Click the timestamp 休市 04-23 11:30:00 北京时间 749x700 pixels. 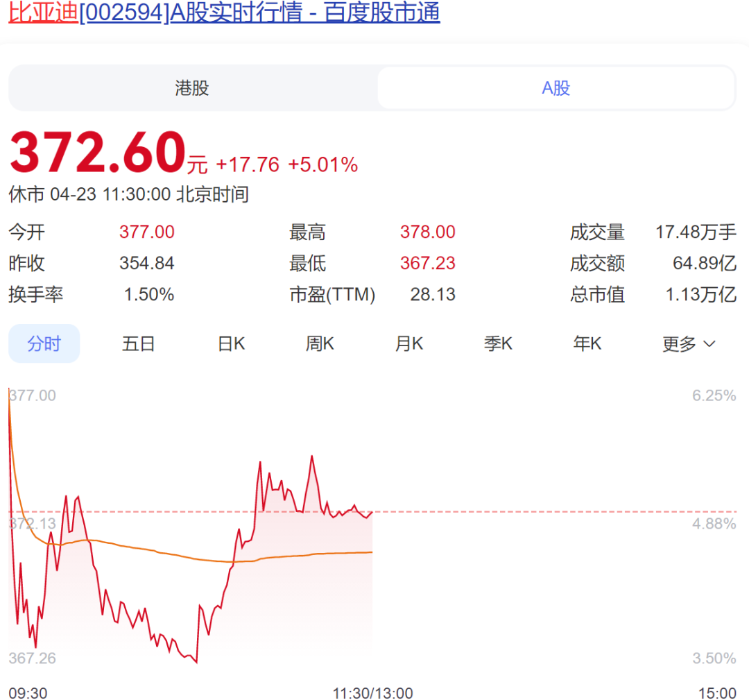click(x=128, y=194)
